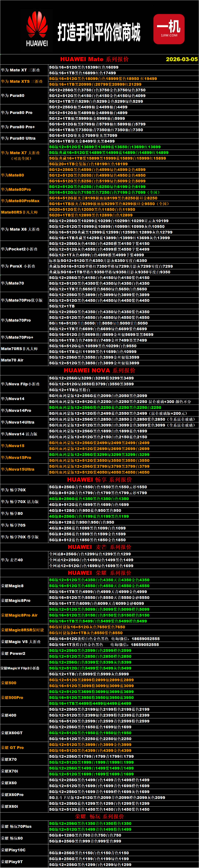This screenshot has height=868, width=199.
Task: Click the 华为 Mate XT 三折叠 model label
Action: (20, 70)
